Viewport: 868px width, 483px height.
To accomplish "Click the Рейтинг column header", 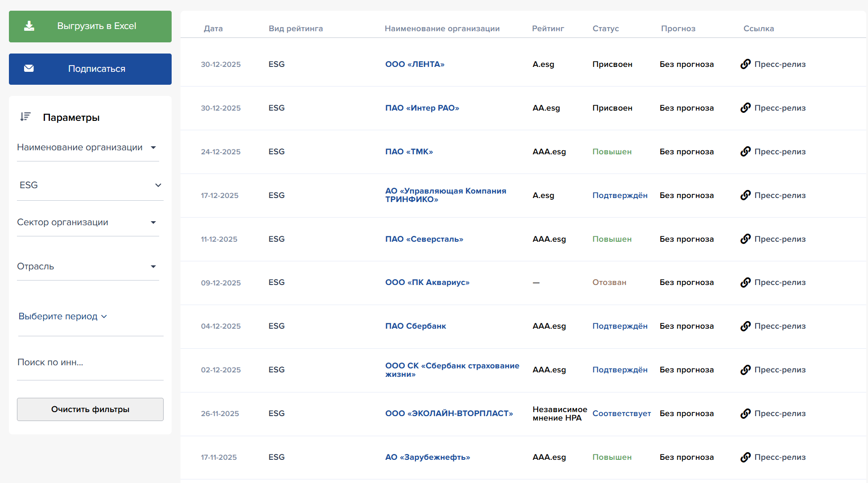I will click(x=548, y=29).
